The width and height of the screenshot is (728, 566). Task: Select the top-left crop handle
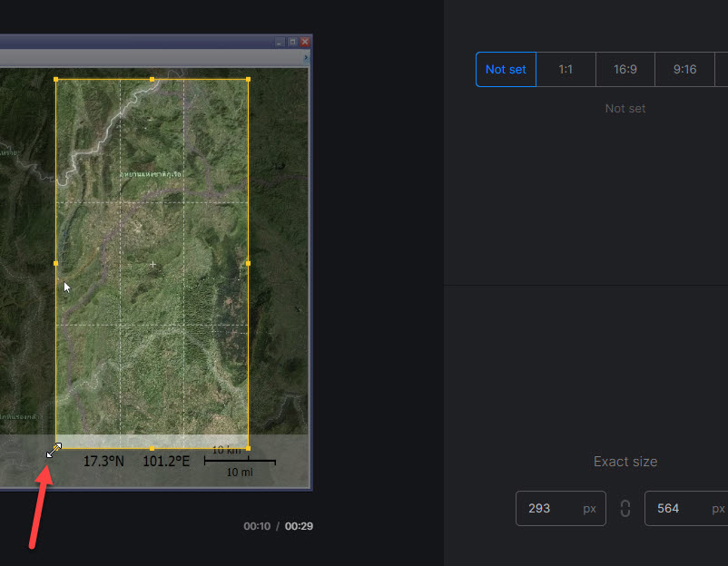point(57,79)
